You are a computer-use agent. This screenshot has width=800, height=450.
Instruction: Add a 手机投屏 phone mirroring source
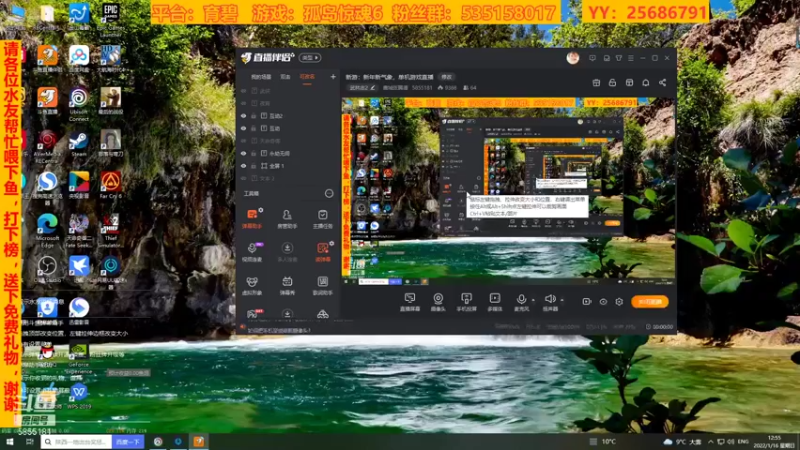(x=466, y=302)
